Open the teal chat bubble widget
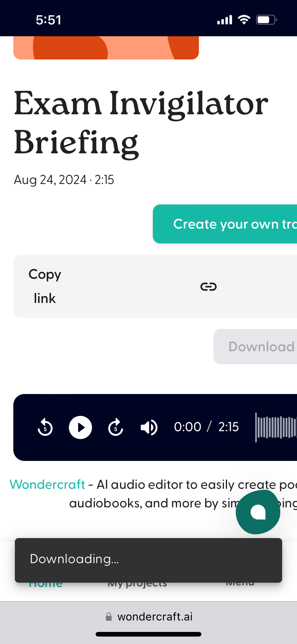This screenshot has height=644, width=297. point(258,512)
